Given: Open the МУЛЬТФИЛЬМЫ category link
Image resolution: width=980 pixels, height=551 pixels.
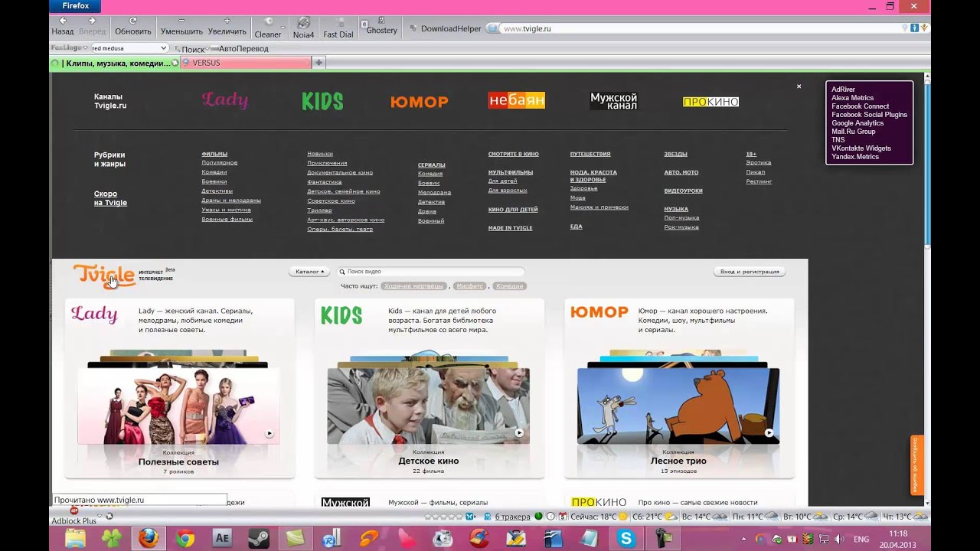Looking at the screenshot, I should (x=511, y=172).
